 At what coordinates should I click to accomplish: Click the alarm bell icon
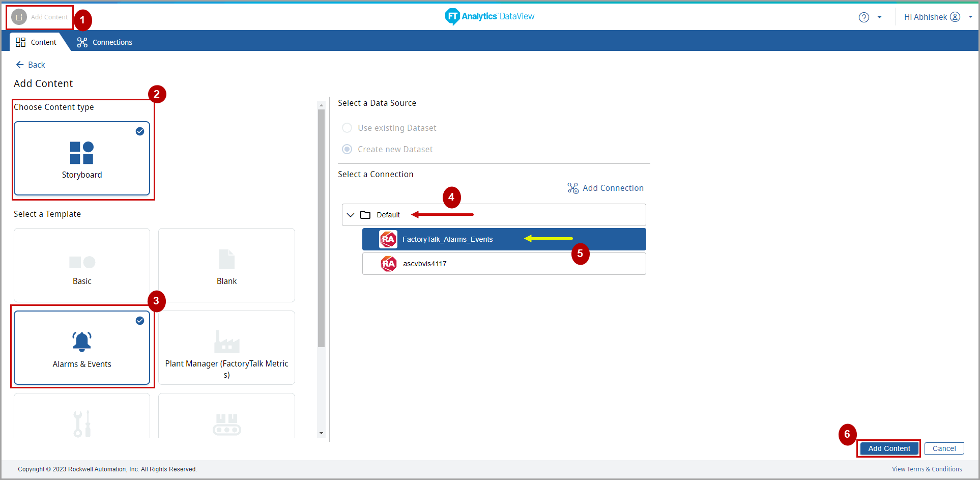click(82, 342)
